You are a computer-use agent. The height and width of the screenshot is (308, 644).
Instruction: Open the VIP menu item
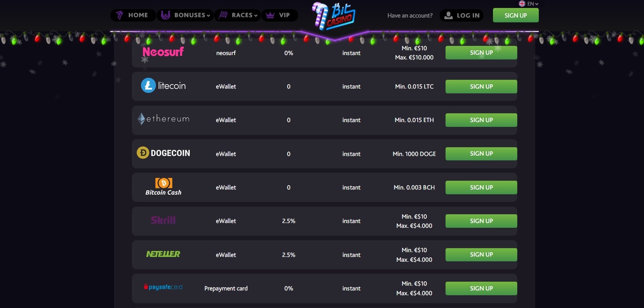tap(279, 15)
